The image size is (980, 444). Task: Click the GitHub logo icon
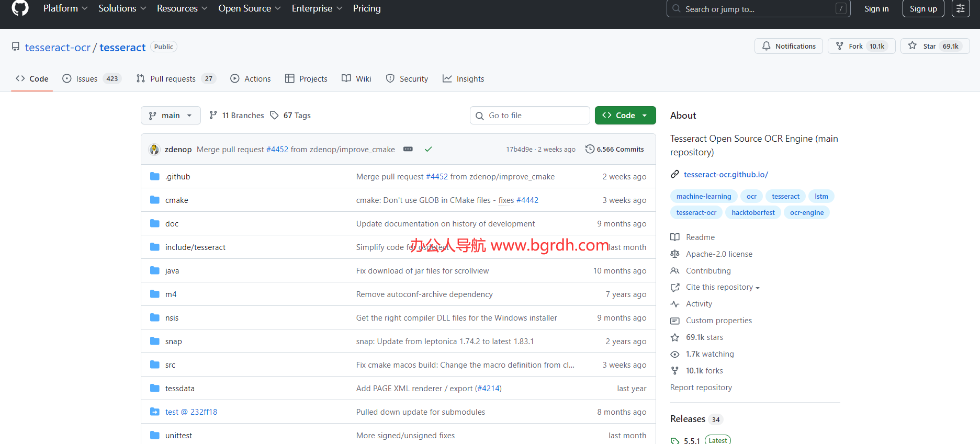[20, 8]
